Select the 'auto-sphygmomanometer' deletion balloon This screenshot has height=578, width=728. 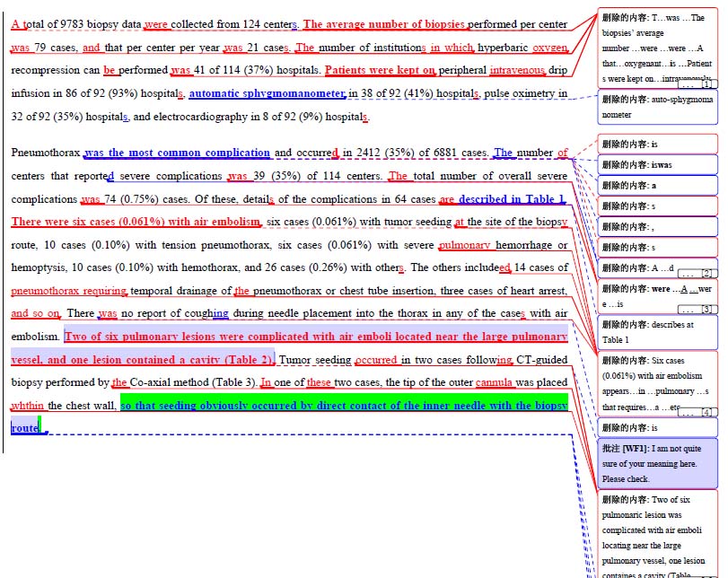pos(657,107)
